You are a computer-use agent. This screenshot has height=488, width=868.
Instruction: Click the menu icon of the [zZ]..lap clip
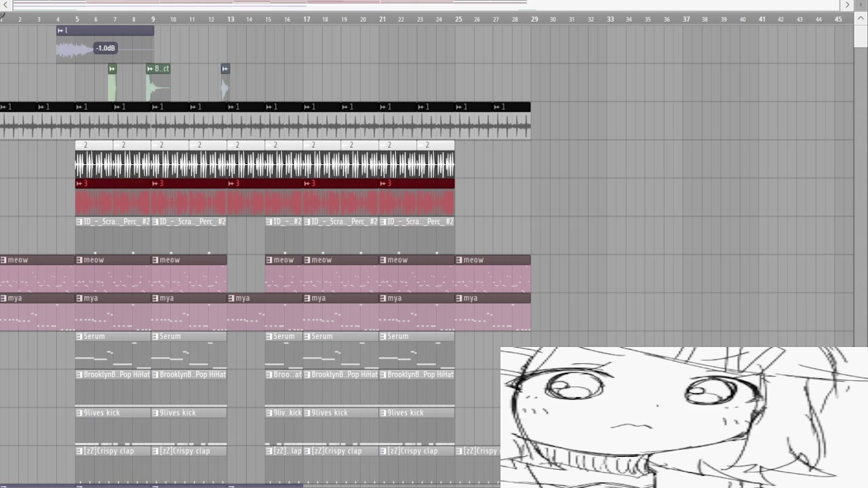(269, 451)
